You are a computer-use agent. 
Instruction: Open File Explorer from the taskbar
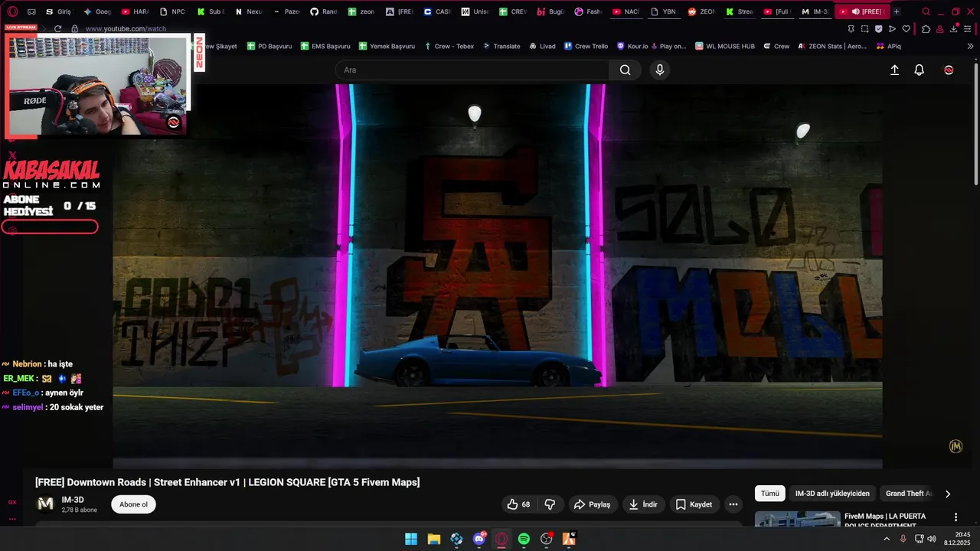pos(433,539)
